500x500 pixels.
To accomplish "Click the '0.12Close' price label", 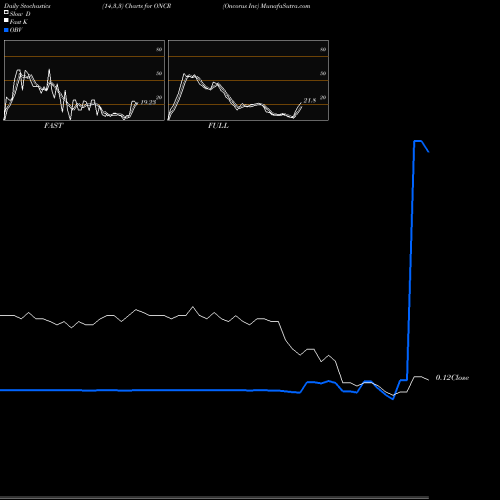I will tap(452, 378).
